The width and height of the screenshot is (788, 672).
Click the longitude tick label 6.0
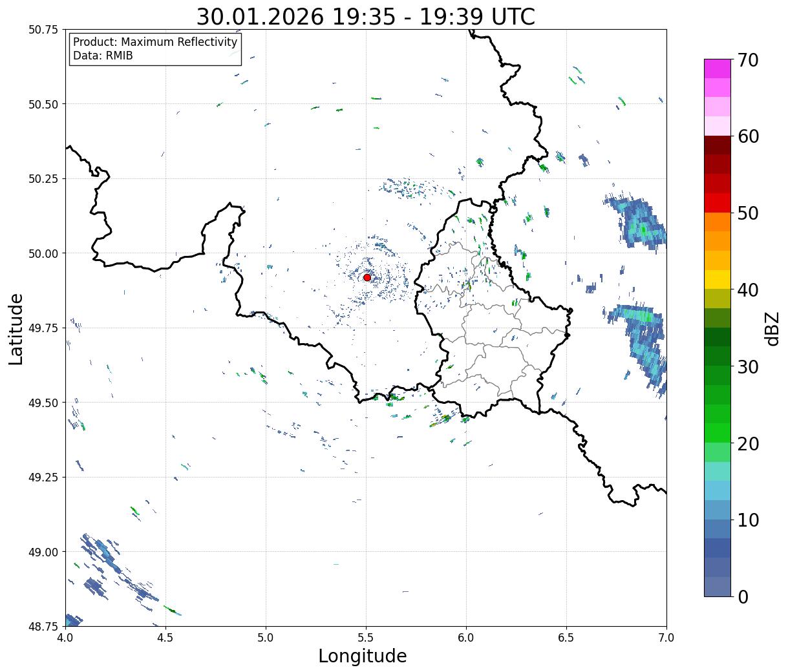pos(466,638)
